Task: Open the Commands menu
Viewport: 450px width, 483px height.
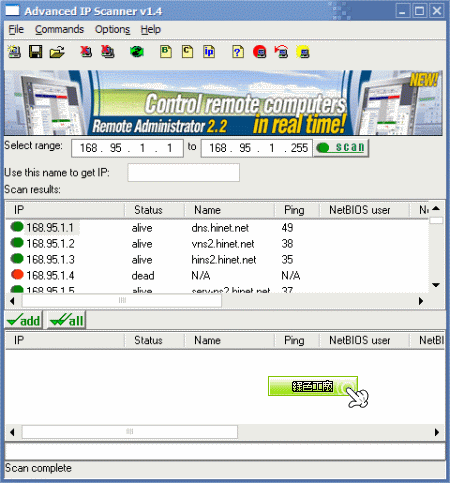Action: tap(59, 29)
